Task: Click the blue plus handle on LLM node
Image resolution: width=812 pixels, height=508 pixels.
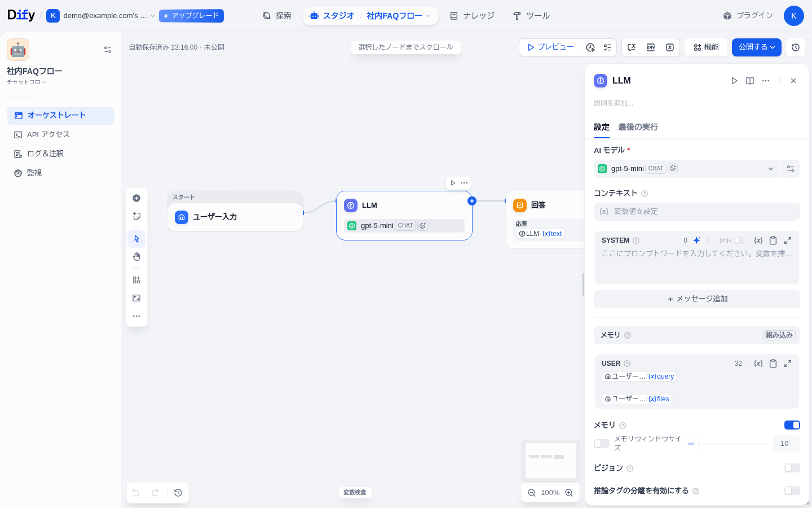Action: (x=472, y=201)
